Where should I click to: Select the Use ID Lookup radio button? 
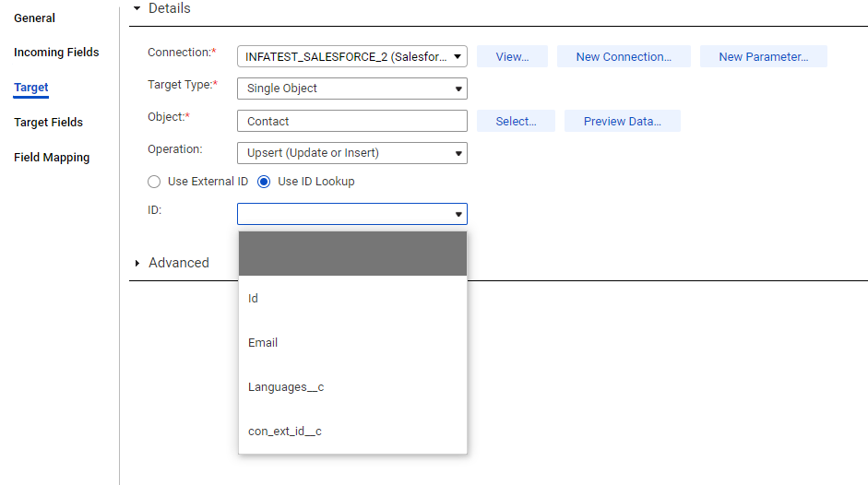(x=264, y=182)
